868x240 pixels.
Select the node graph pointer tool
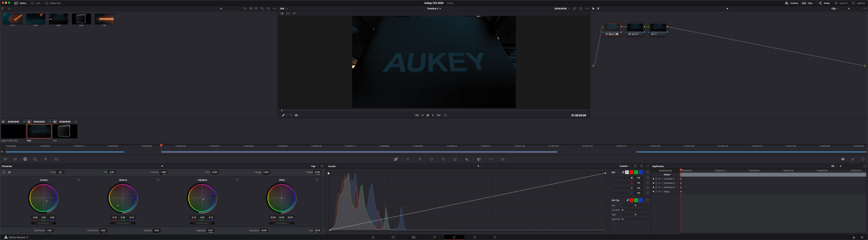(x=593, y=9)
